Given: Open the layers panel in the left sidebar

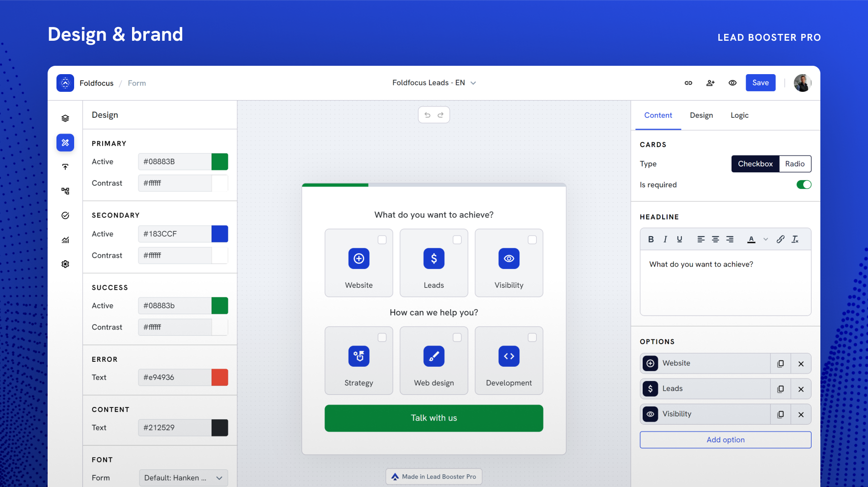Looking at the screenshot, I should point(65,118).
